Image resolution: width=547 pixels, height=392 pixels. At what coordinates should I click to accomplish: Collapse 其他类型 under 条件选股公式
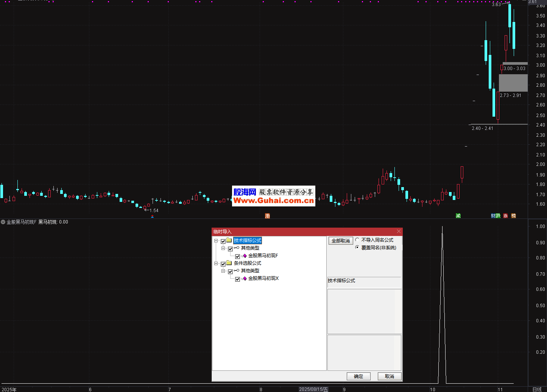(x=223, y=271)
